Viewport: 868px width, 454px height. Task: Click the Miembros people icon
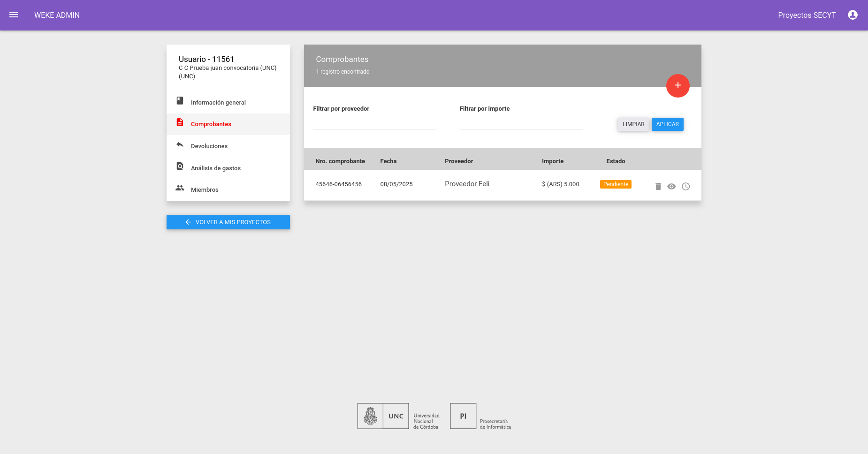(x=180, y=188)
